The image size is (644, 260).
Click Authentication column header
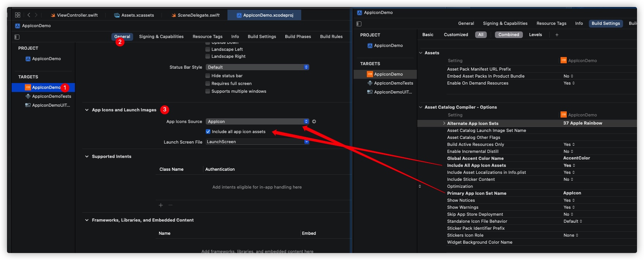click(220, 169)
